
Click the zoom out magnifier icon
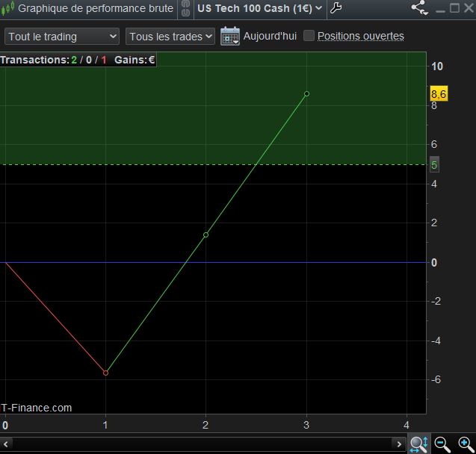tap(442, 444)
